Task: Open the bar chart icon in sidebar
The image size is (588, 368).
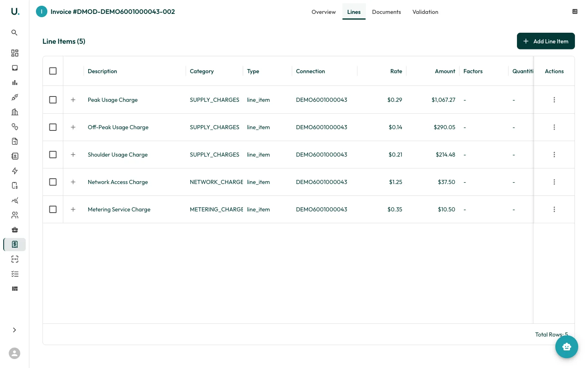Action: [x=15, y=83]
